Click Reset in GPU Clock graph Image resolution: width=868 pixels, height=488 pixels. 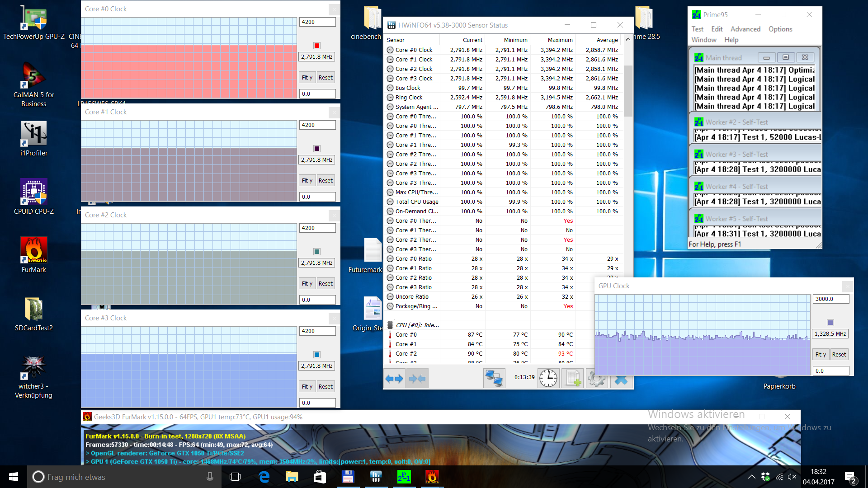[839, 355]
